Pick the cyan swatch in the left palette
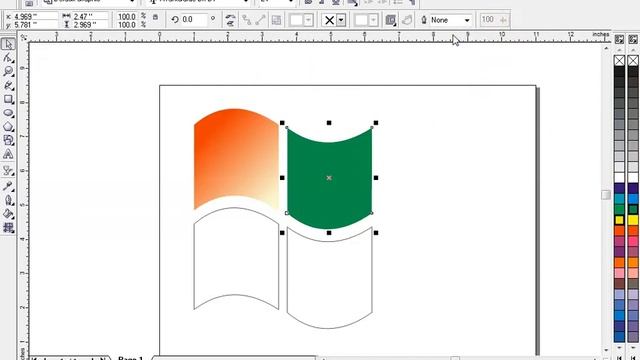Image resolution: width=640 pixels, height=360 pixels. tap(619, 199)
